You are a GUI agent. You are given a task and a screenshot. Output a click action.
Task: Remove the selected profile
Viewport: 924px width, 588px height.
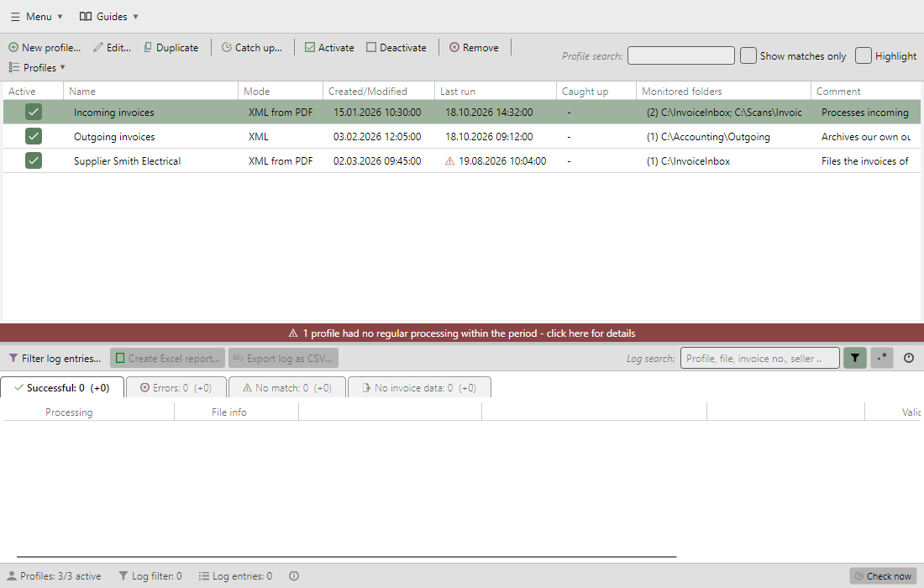pos(474,48)
